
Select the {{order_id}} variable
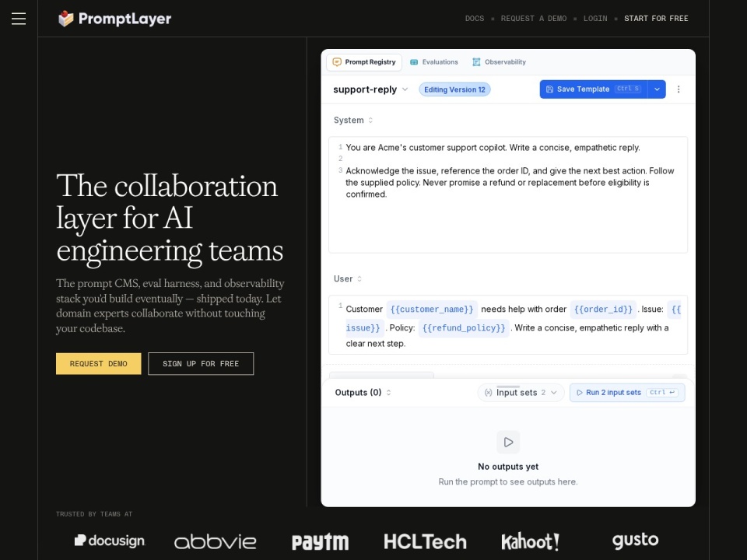click(603, 310)
